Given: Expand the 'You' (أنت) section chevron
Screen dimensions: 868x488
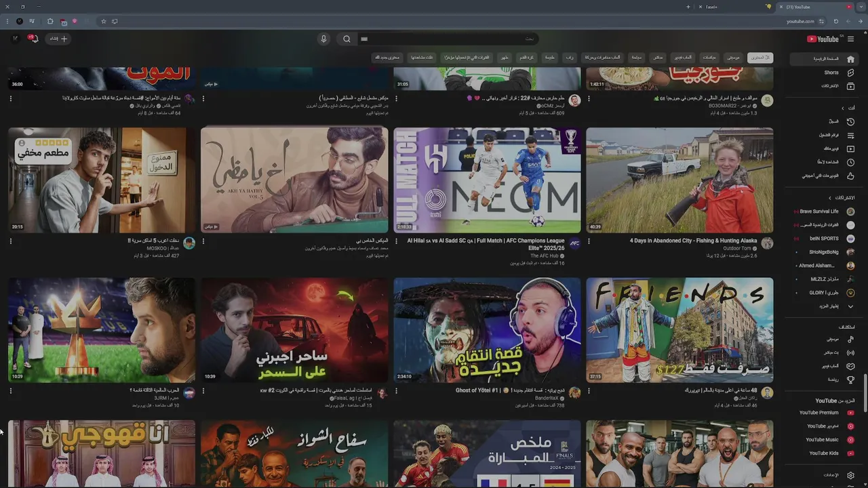Looking at the screenshot, I should click(842, 108).
